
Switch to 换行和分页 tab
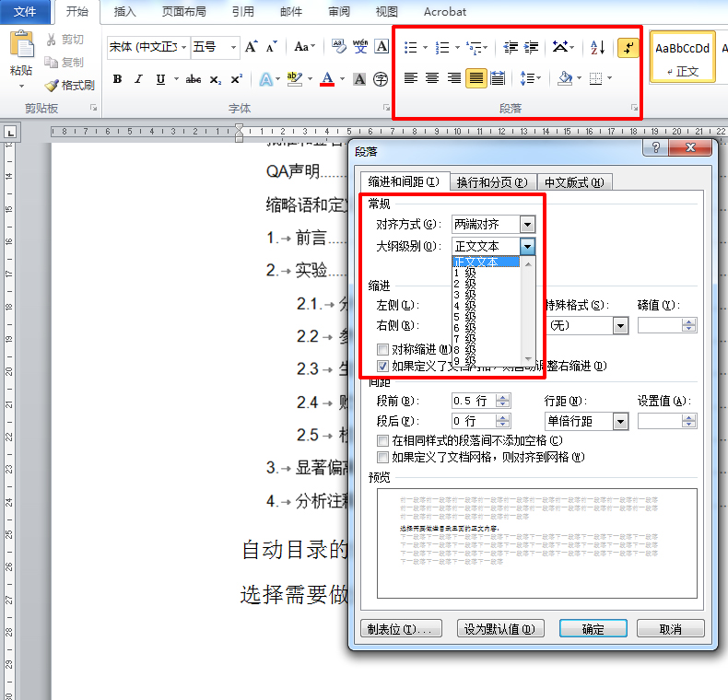[492, 182]
